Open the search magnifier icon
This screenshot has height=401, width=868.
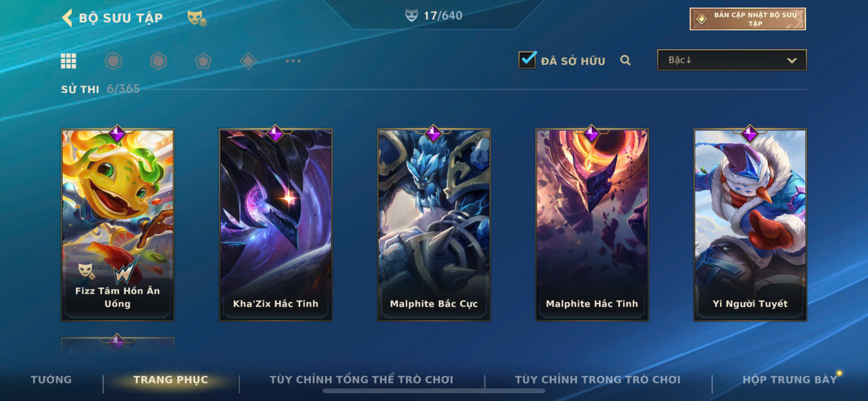(x=625, y=60)
